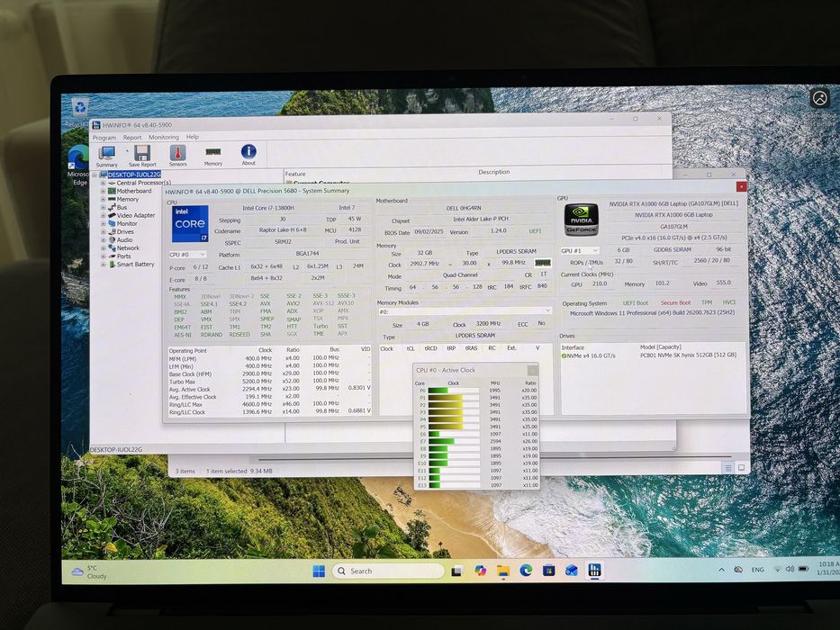
Task: Select Audio in the device tree
Action: [x=124, y=240]
